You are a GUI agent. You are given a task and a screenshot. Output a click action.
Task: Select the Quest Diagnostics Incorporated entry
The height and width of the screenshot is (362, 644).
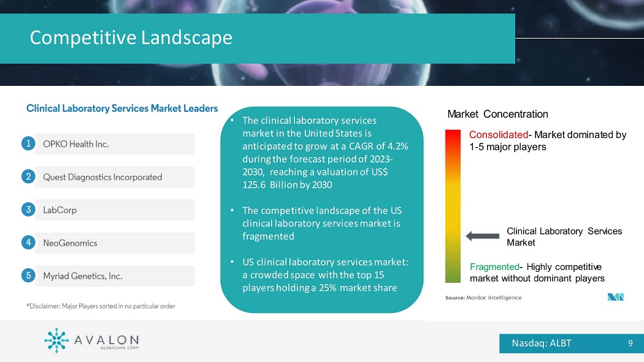pos(114,177)
